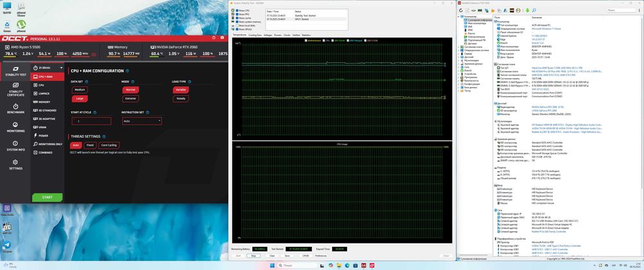Click the Start at Cycle input field

click(91, 121)
